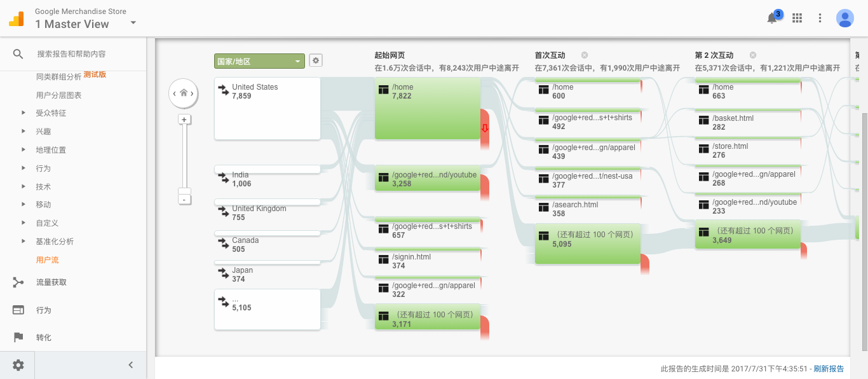The image size is (868, 379).
Task: Click the 刷新报告 refresh link
Action: (827, 368)
